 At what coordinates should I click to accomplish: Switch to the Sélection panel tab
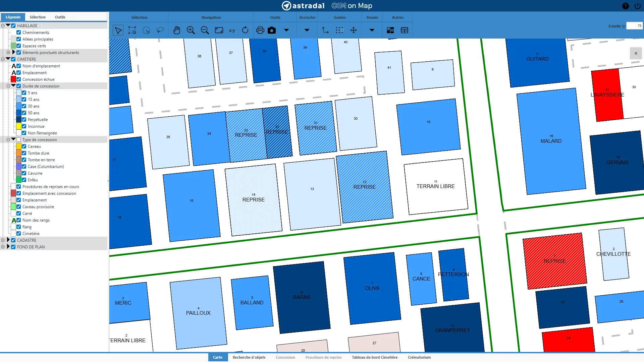tap(38, 17)
